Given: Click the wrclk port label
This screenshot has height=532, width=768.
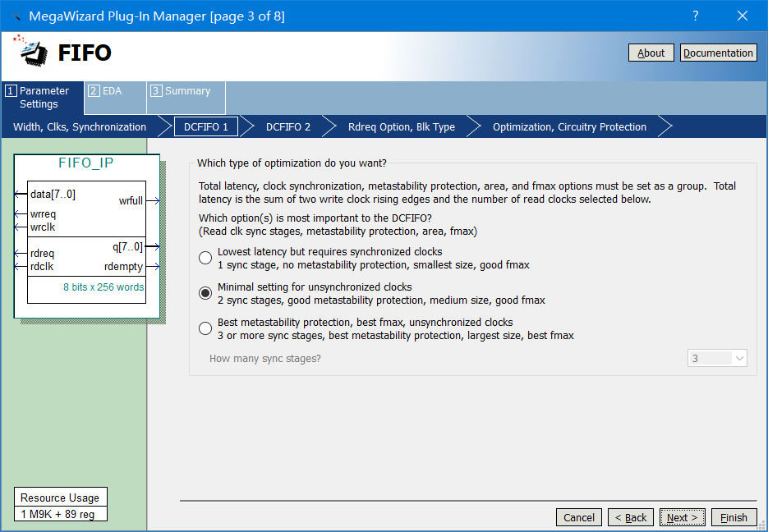Looking at the screenshot, I should click(x=43, y=227).
